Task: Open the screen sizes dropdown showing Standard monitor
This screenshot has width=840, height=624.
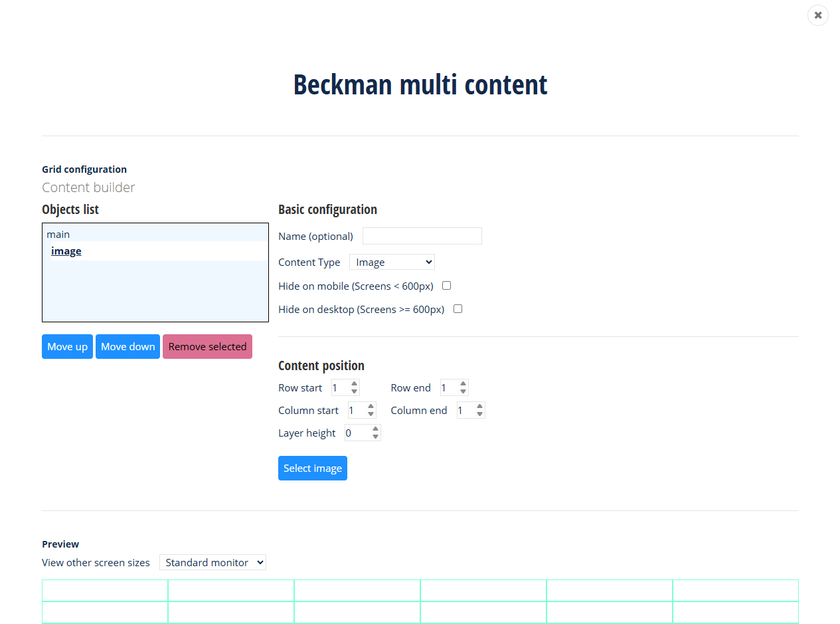Action: pyautogui.click(x=212, y=562)
